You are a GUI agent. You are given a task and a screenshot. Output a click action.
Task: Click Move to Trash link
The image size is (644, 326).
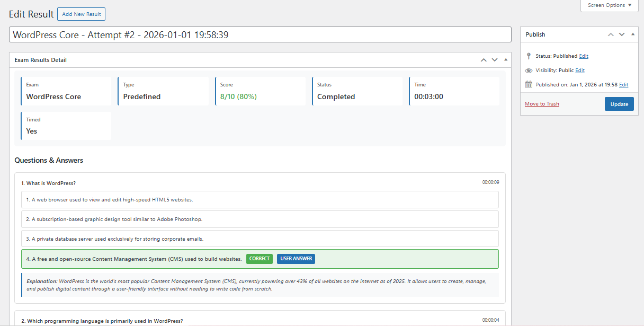pos(542,104)
